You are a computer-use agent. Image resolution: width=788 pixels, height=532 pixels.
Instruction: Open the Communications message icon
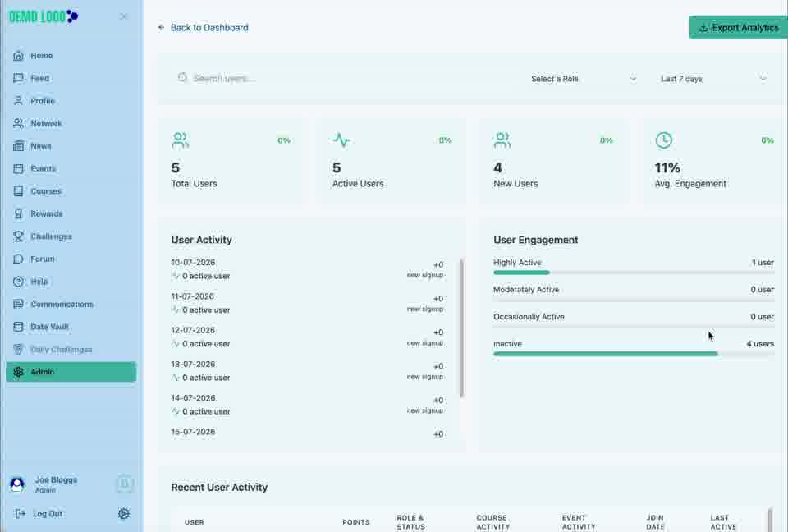pos(18,305)
